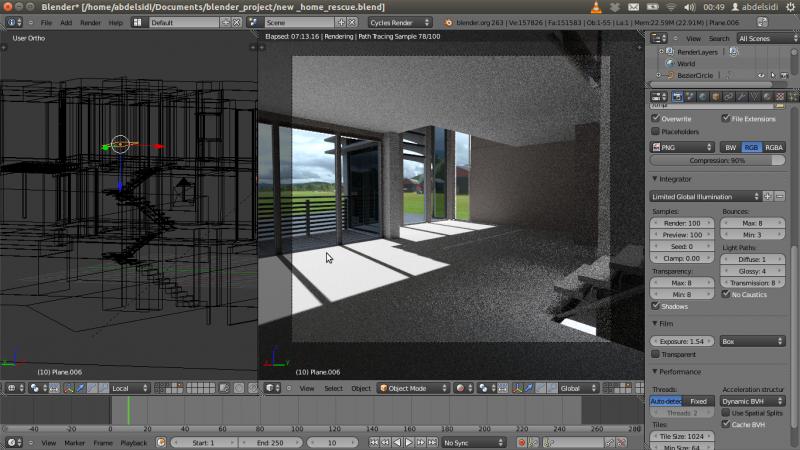Open the Select menu in 3D view header

click(333, 388)
